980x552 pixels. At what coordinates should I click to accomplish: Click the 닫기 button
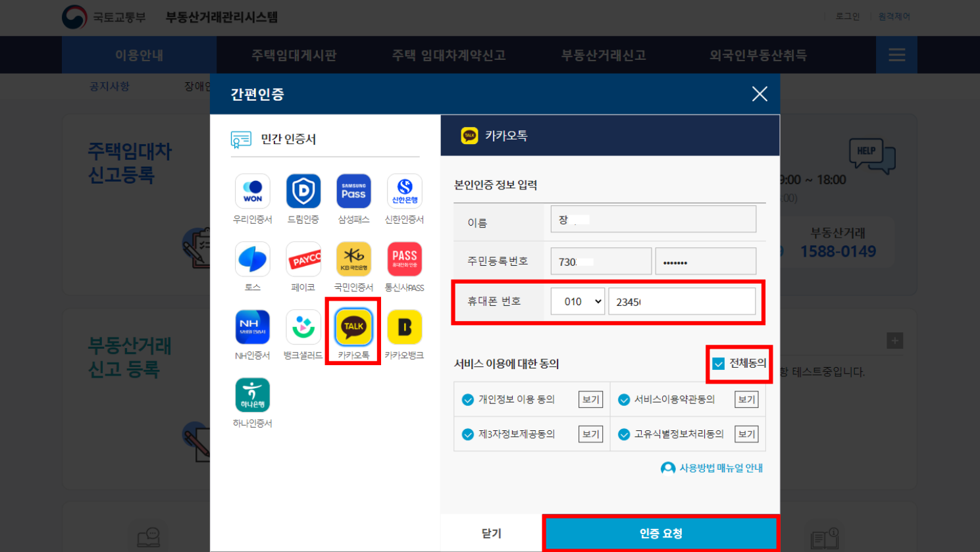point(491,533)
